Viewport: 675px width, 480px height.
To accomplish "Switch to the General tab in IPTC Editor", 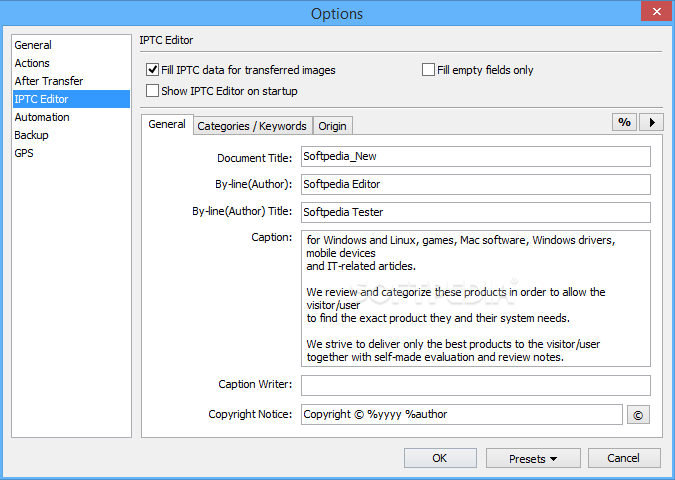I will [x=167, y=124].
